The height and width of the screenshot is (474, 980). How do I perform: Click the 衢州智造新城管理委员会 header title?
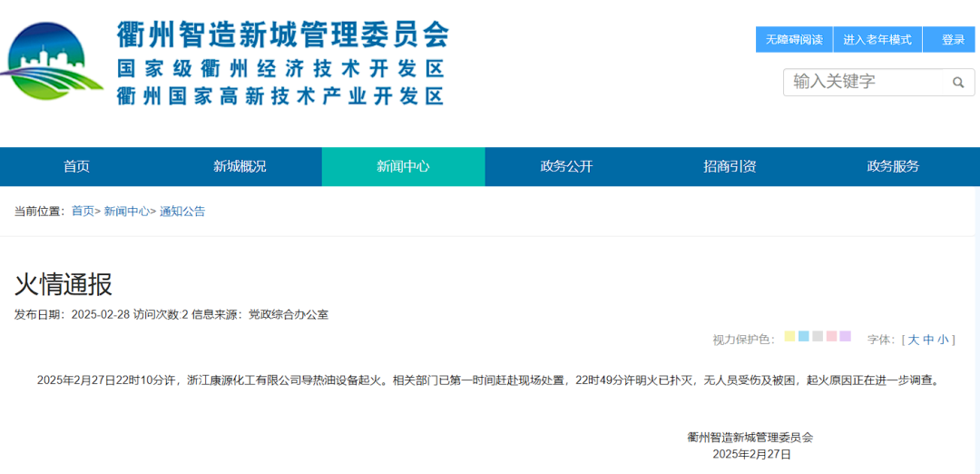click(x=283, y=35)
